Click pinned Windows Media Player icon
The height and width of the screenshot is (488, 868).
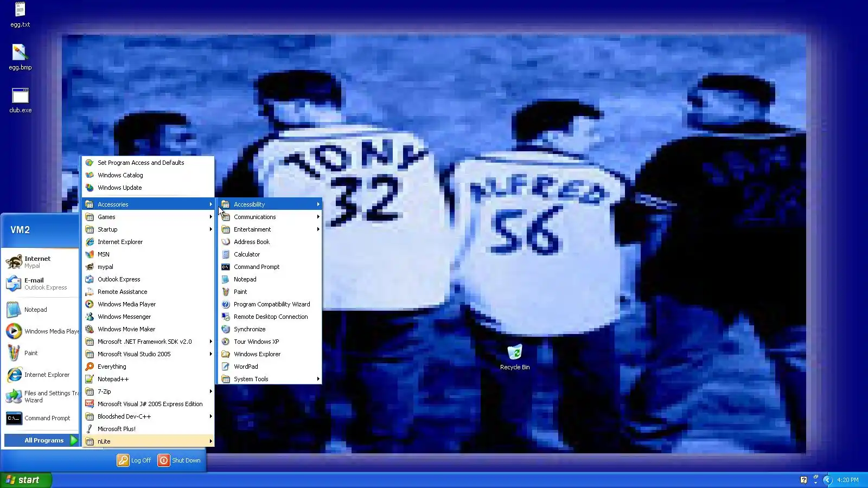coord(14,331)
